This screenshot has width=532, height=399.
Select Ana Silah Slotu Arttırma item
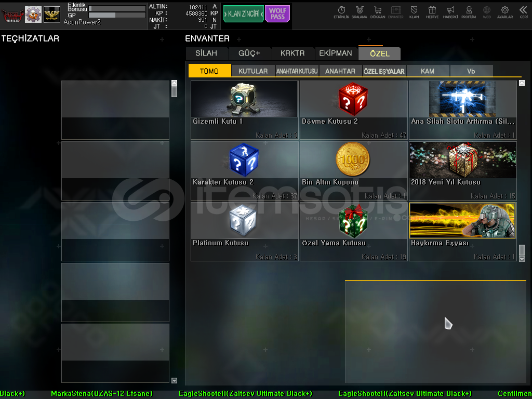pos(463,110)
